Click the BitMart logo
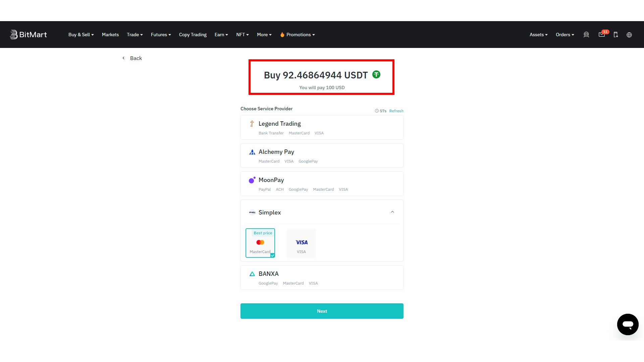This screenshot has height=362, width=644. click(x=29, y=35)
